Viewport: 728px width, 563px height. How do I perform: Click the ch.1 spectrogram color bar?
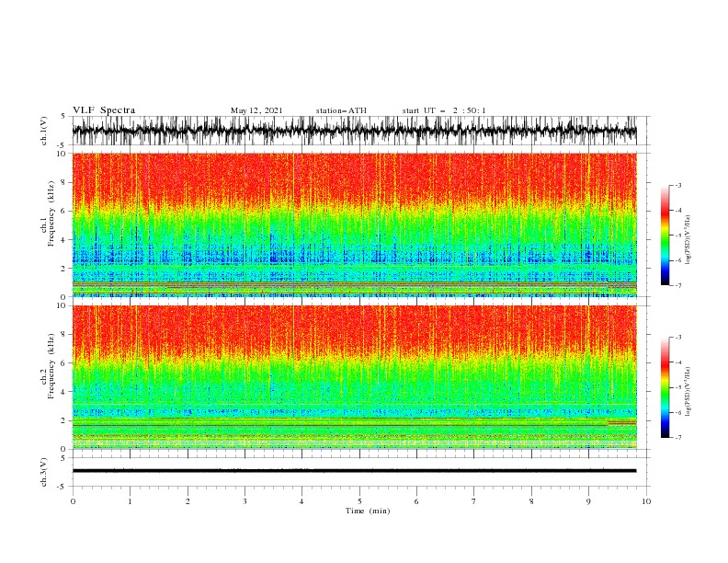point(665,236)
